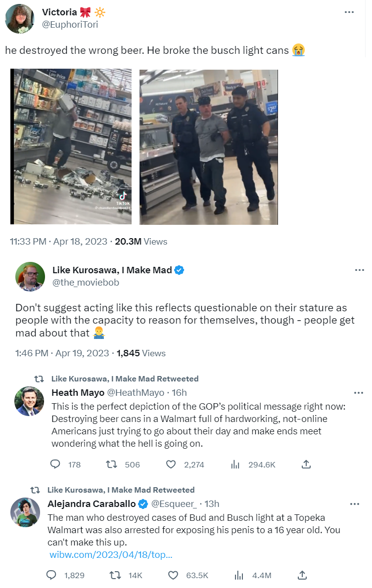The height and width of the screenshot is (588, 372).
Task: Open the @the_moviebob handle link
Action: [x=86, y=282]
